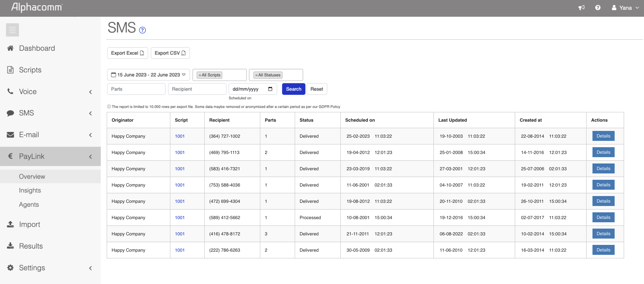This screenshot has width=644, height=284.
Task: Open the Insights submenu item
Action: 30,190
